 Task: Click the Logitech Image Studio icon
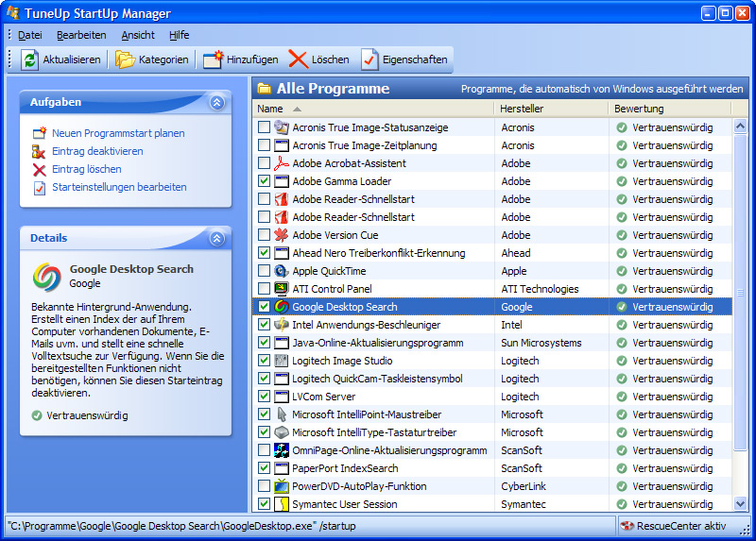pyautogui.click(x=281, y=361)
